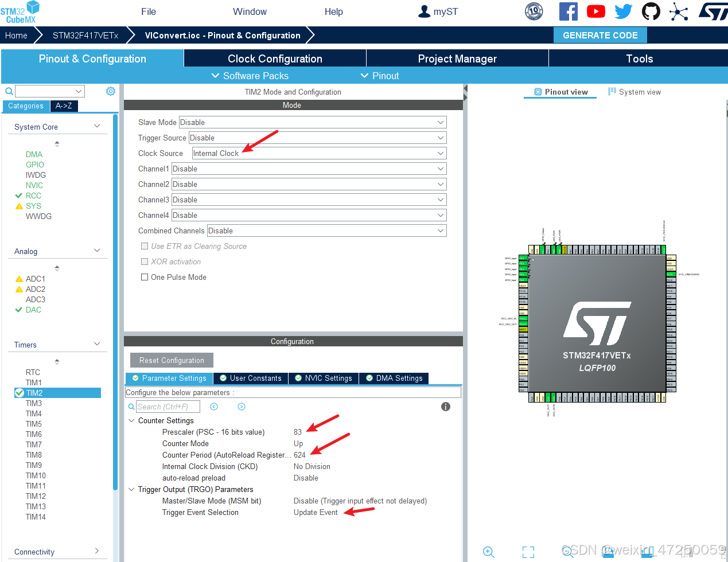
Task: Click the 10-year anniversary badge icon
Action: 534,11
